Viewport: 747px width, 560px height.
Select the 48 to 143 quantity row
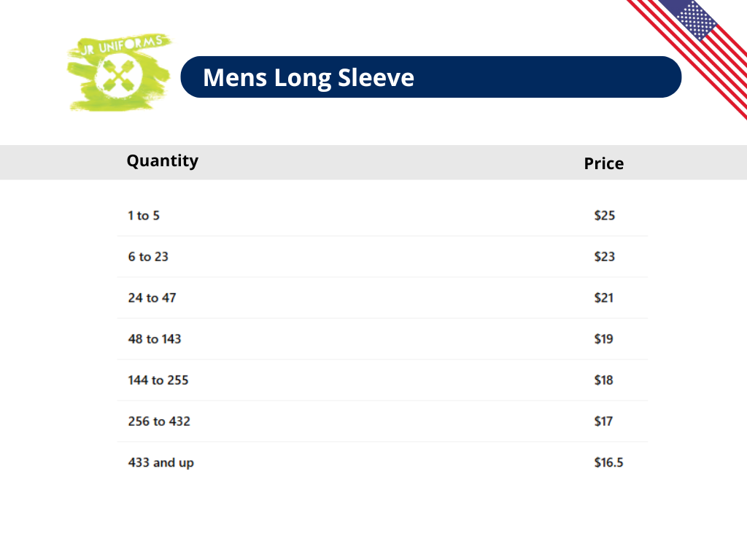(155, 339)
